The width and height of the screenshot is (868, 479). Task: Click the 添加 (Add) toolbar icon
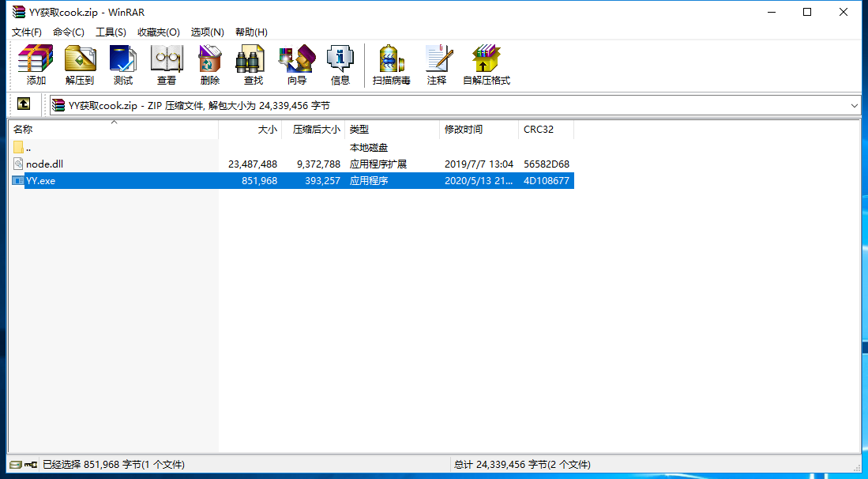pyautogui.click(x=36, y=65)
